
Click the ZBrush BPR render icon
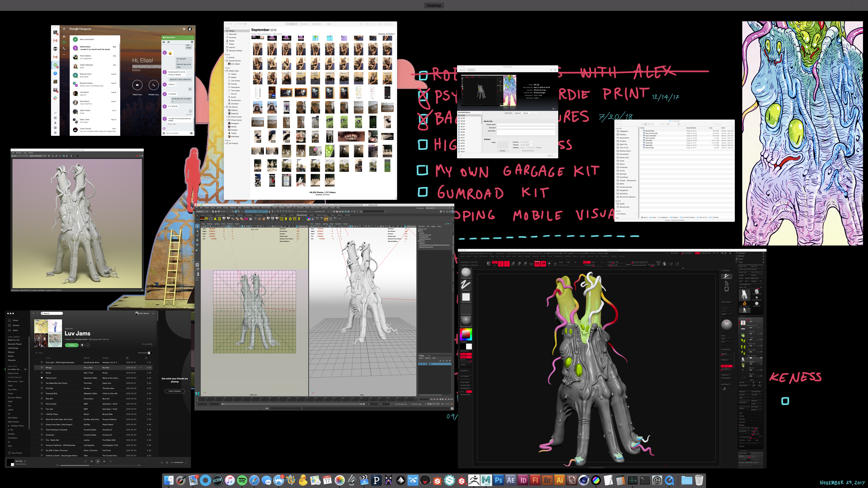tap(489, 264)
